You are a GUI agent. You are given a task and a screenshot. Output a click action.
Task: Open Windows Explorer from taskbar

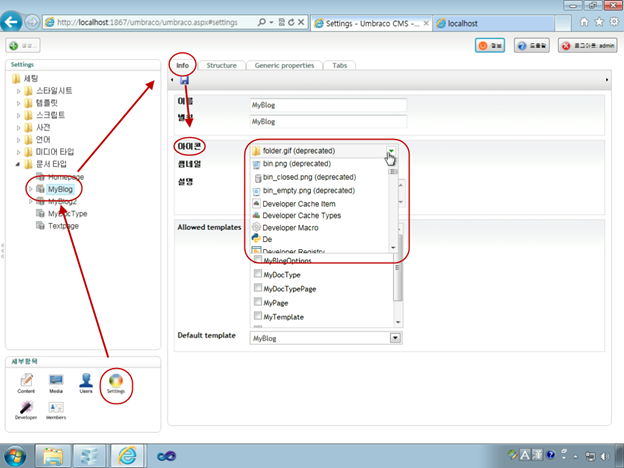point(53,456)
